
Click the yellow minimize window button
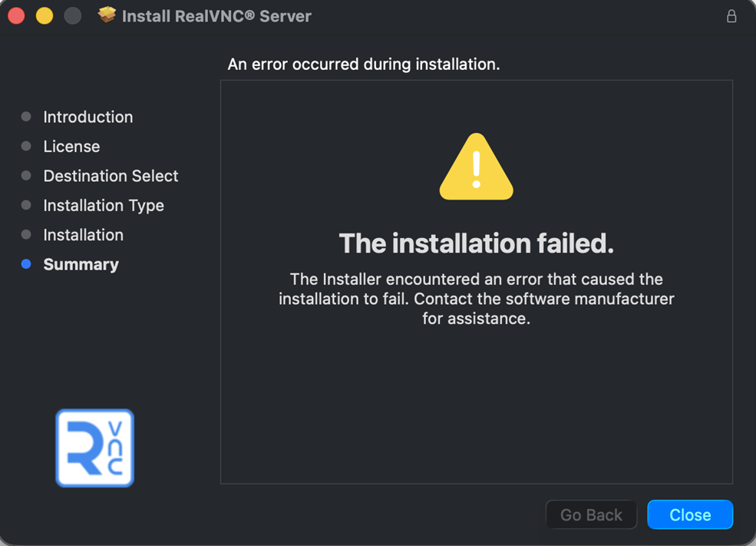pyautogui.click(x=45, y=16)
